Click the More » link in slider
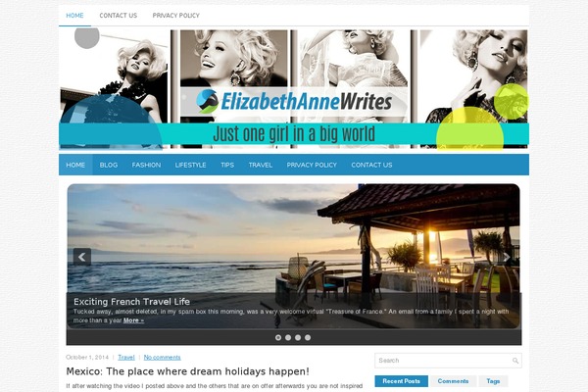 (133, 320)
